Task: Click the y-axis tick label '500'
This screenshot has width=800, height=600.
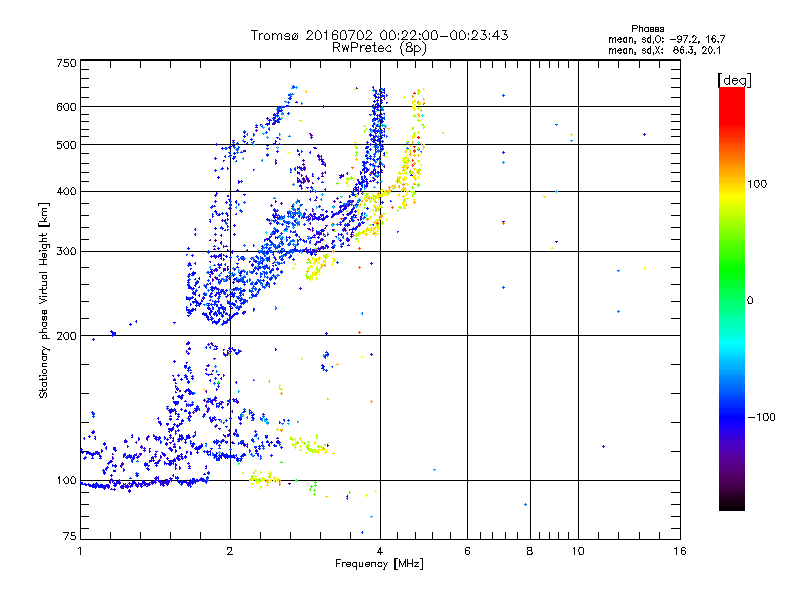Action: tap(66, 145)
